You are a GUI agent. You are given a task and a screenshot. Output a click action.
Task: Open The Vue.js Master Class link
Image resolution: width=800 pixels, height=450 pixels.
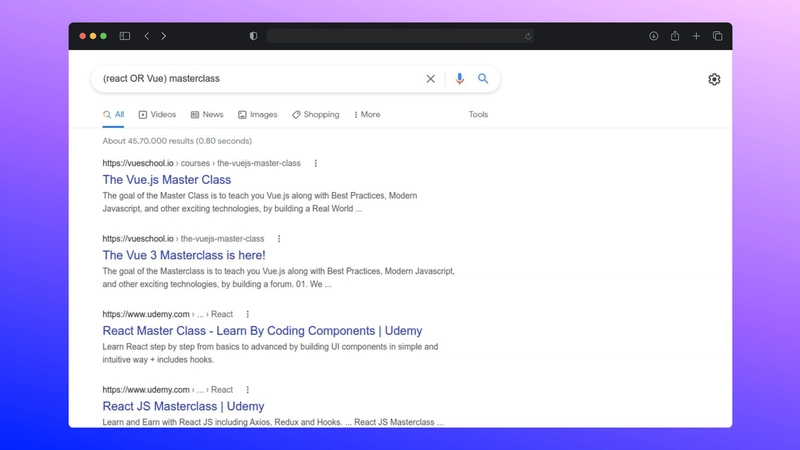[167, 180]
